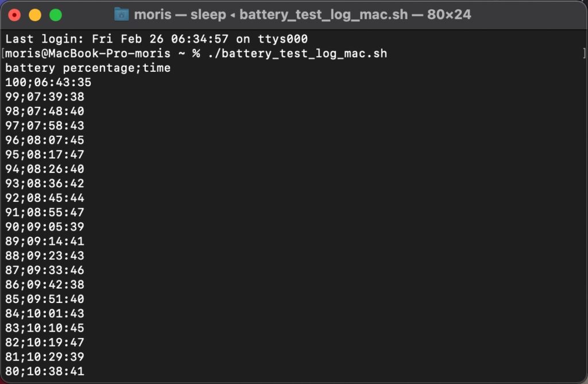588x384 pixels.
Task: Click the log entry '95;08:17:47'
Action: click(45, 155)
